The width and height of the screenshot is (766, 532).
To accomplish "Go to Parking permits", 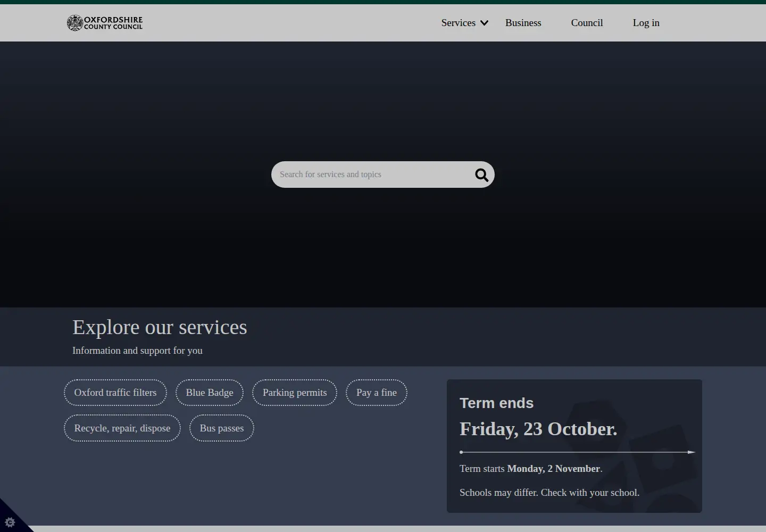I will (x=295, y=393).
